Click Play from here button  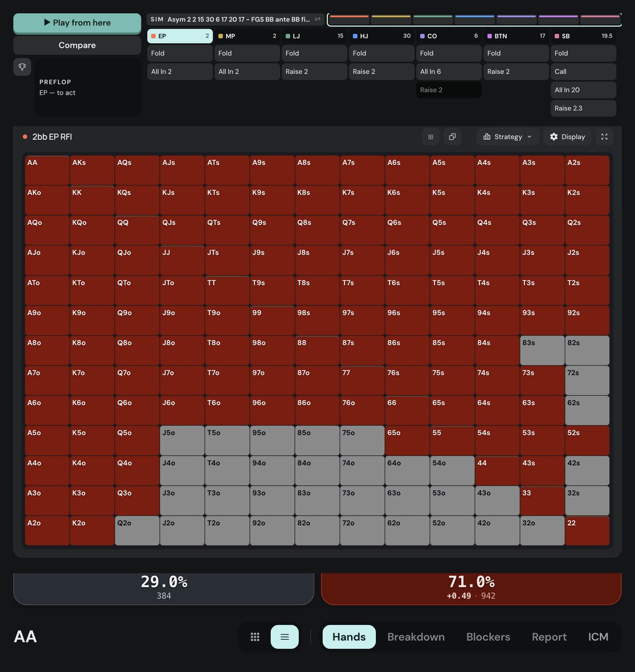pos(77,23)
